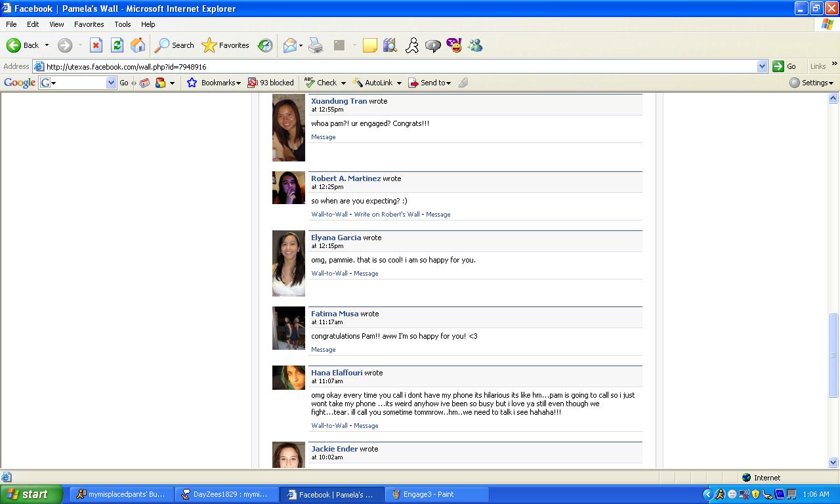Open the AutoLink options dropdown arrow
The height and width of the screenshot is (504, 840).
tap(398, 83)
